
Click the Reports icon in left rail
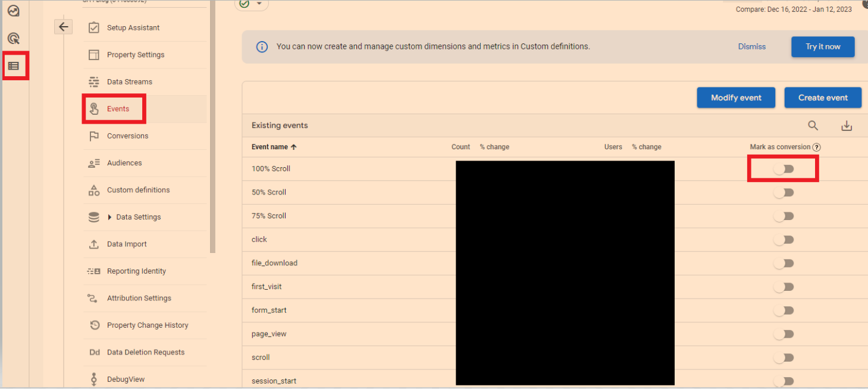coord(14,11)
